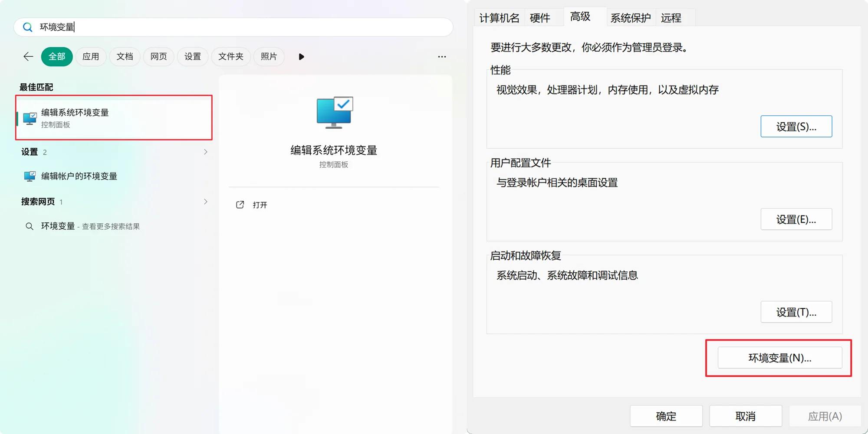Select 环境变量 - 查看更多搜索结果 web result
This screenshot has height=434, width=868.
(114, 226)
